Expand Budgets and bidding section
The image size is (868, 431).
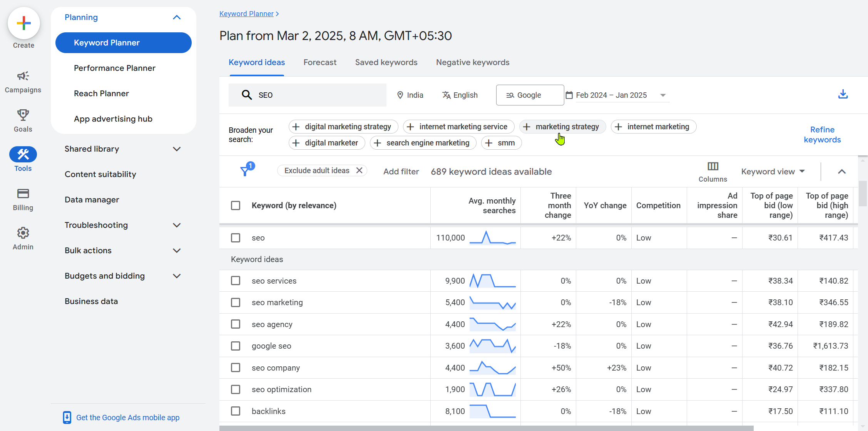point(177,276)
